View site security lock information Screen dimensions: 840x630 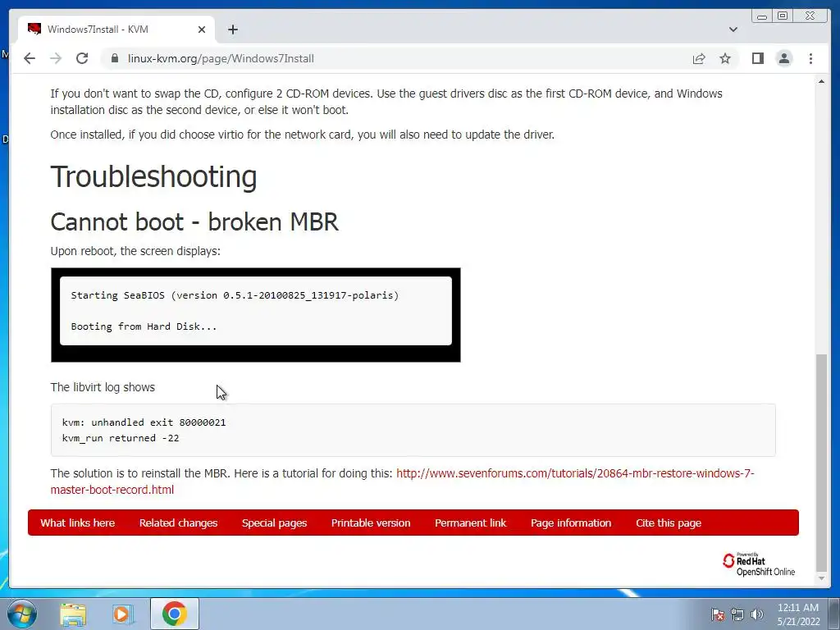[114, 58]
